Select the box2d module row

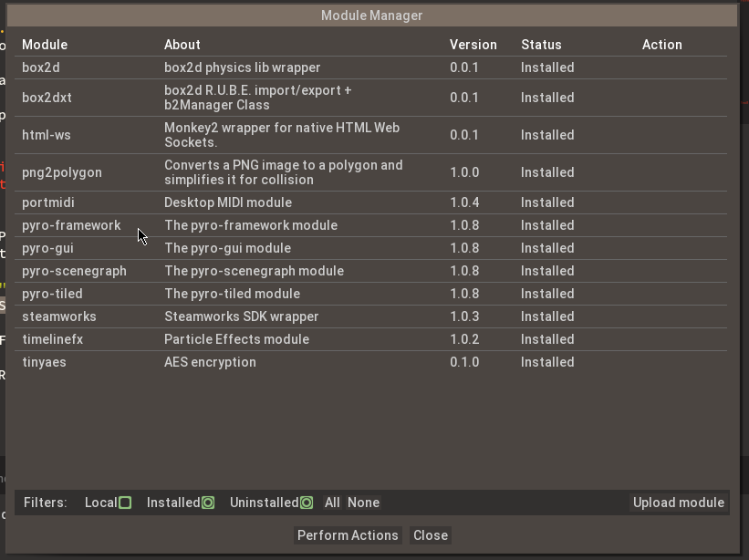(x=41, y=67)
